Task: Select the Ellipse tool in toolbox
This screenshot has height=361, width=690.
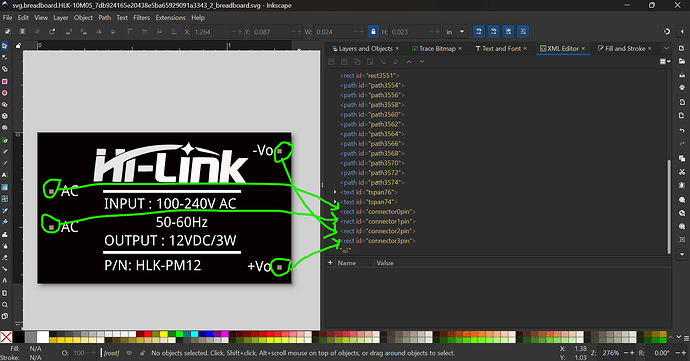Action: 5,93
